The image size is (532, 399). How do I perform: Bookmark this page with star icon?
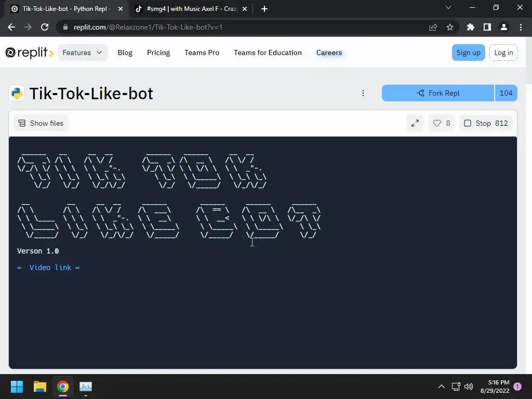(x=450, y=27)
